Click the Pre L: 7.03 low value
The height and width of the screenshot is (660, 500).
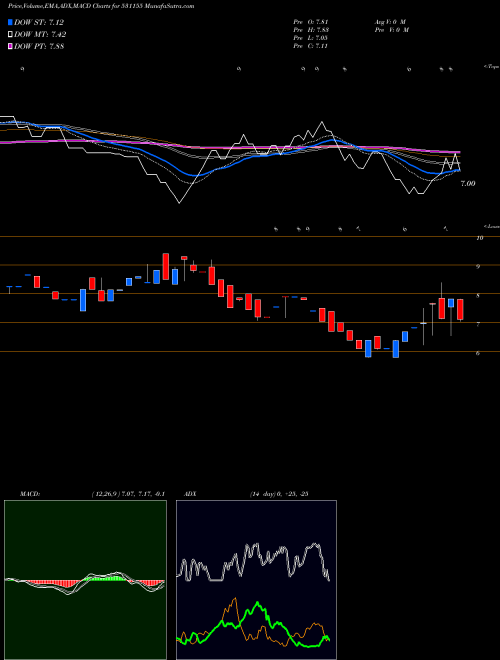(311, 38)
